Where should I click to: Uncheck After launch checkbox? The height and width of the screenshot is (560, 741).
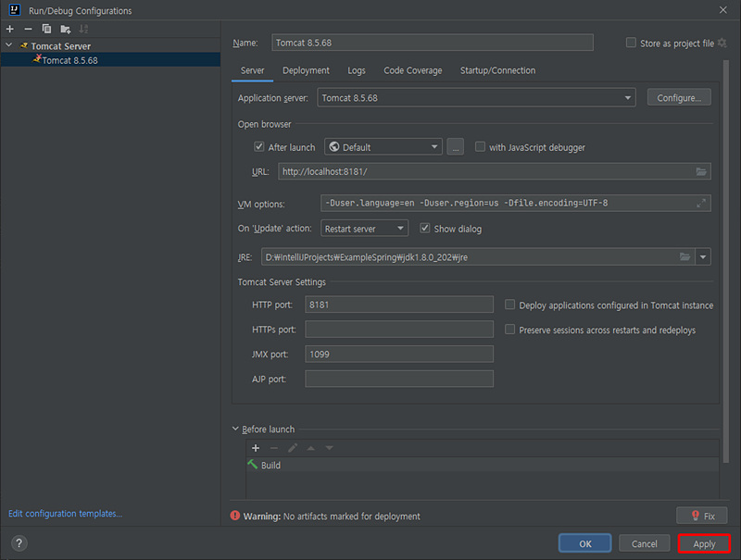pos(259,147)
